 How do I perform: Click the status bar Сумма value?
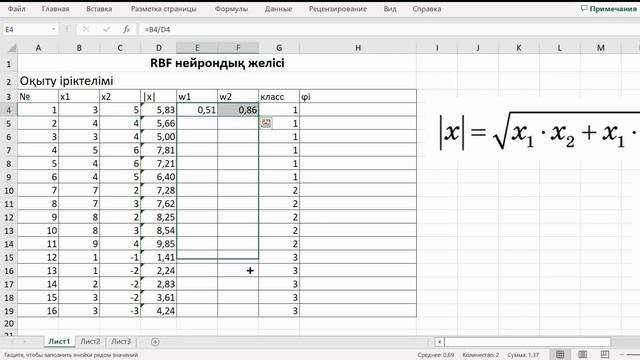[523, 355]
